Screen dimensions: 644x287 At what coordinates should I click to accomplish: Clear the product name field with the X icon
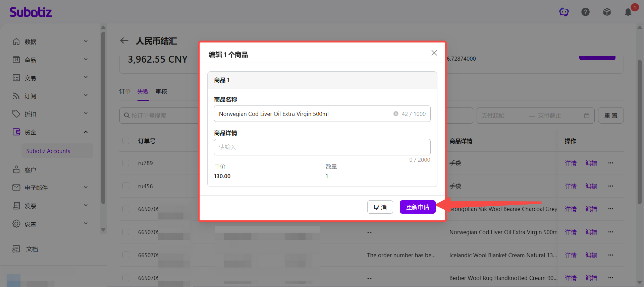(396, 114)
